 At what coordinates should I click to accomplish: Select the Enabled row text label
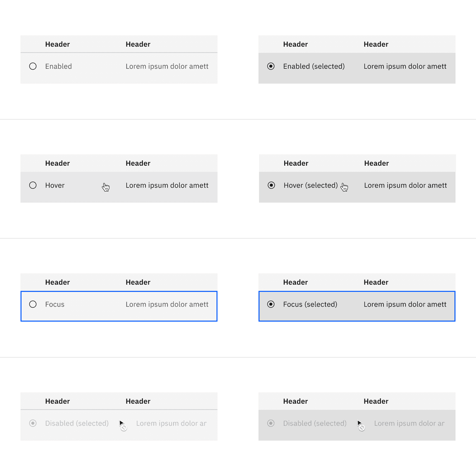tap(58, 66)
